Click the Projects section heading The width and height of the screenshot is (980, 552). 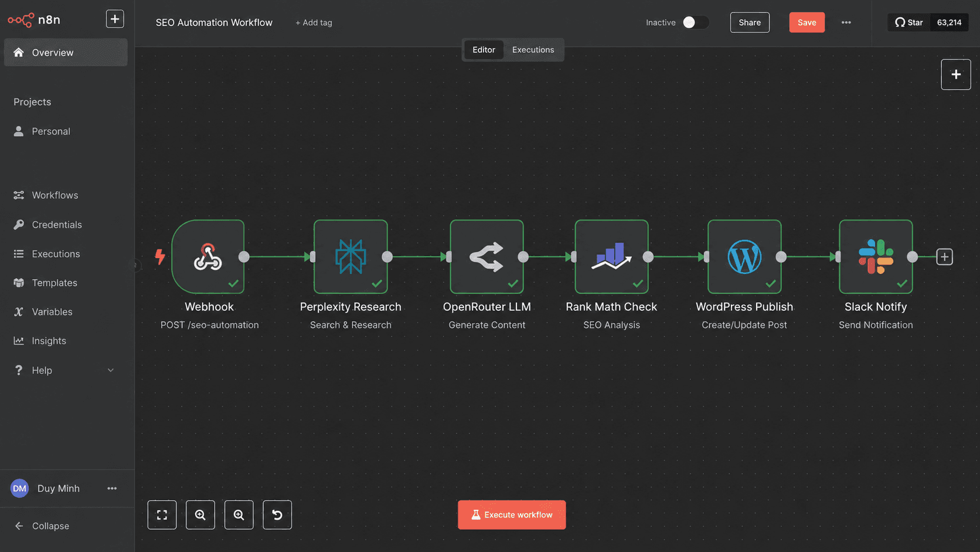32,102
